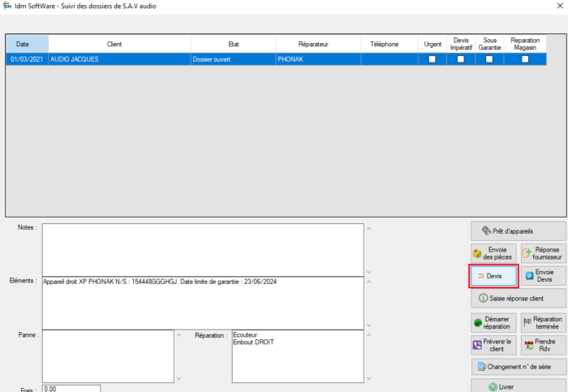Click the Panne scrollbar down arrow
Viewport: 568px width, 392px height.
(x=179, y=378)
